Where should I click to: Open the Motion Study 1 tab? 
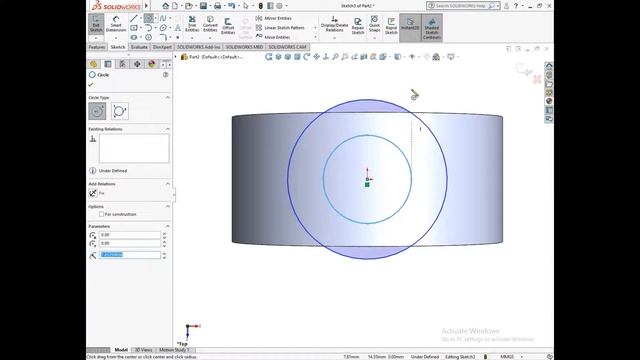174,350
